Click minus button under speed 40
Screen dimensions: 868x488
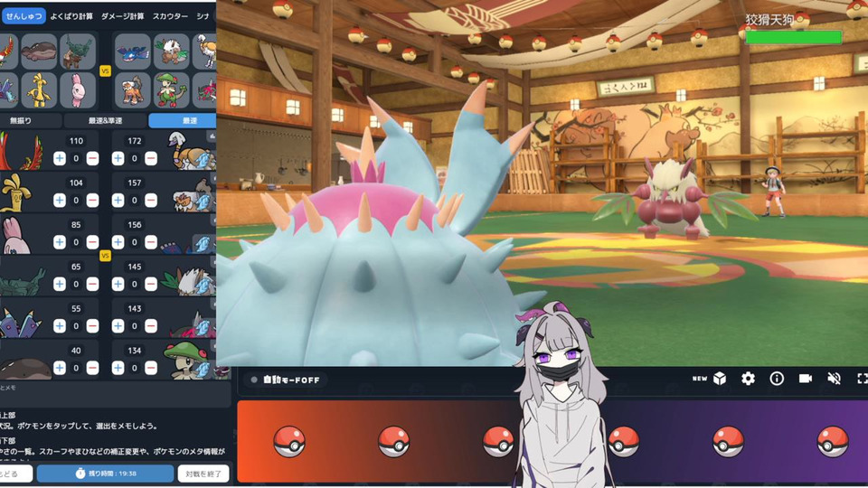(92, 368)
